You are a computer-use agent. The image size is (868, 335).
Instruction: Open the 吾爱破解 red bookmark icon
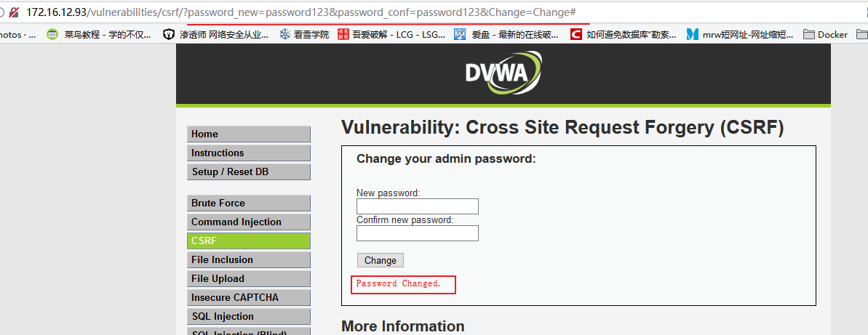(x=343, y=34)
